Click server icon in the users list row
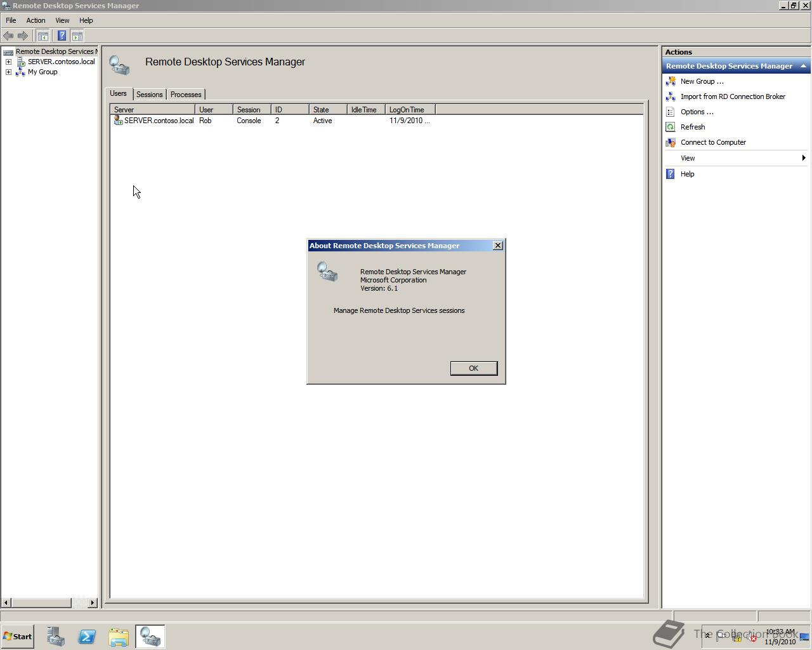The height and width of the screenshot is (650, 812). [x=118, y=121]
